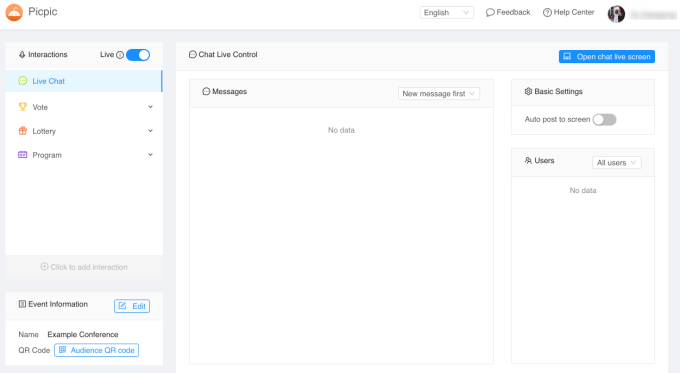Toggle Auto post to screen switch
This screenshot has height=373, width=680.
[604, 120]
